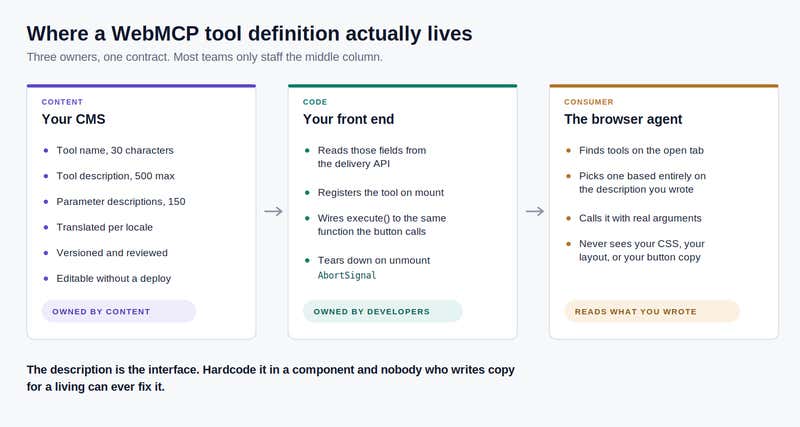Click the purple bullet beside Translated per locale
Image resolution: width=800 pixels, height=427 pixels.
46,227
